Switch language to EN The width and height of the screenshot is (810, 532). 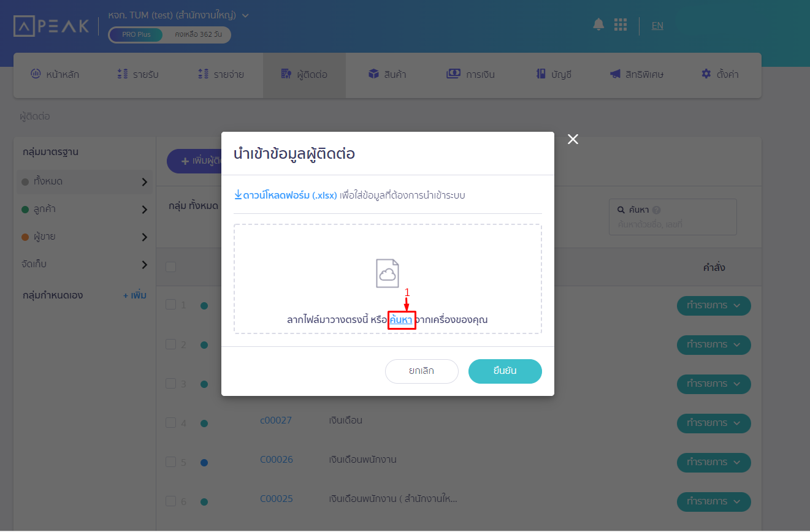click(657, 25)
